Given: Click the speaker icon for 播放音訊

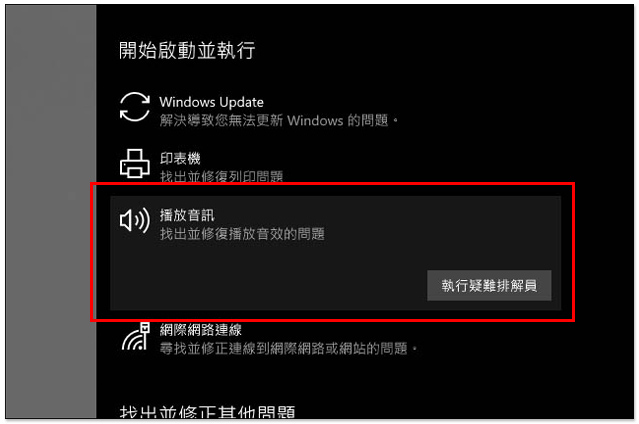Looking at the screenshot, I should pyautogui.click(x=135, y=221).
